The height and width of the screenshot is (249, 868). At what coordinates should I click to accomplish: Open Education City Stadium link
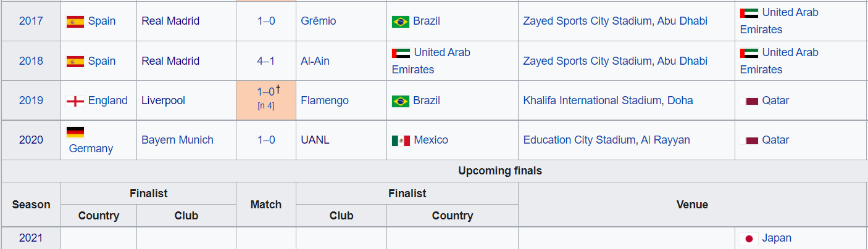579,140
